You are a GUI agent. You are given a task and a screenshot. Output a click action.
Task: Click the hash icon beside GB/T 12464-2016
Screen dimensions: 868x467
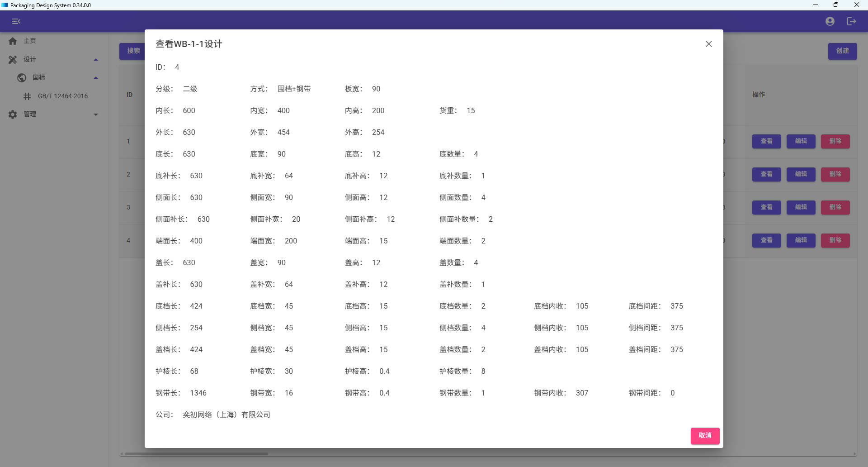(27, 96)
